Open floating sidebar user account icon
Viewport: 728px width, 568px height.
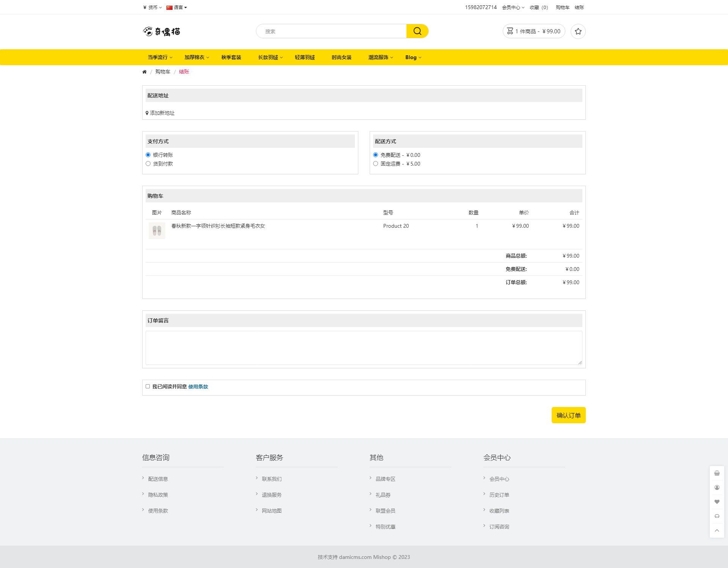click(717, 488)
